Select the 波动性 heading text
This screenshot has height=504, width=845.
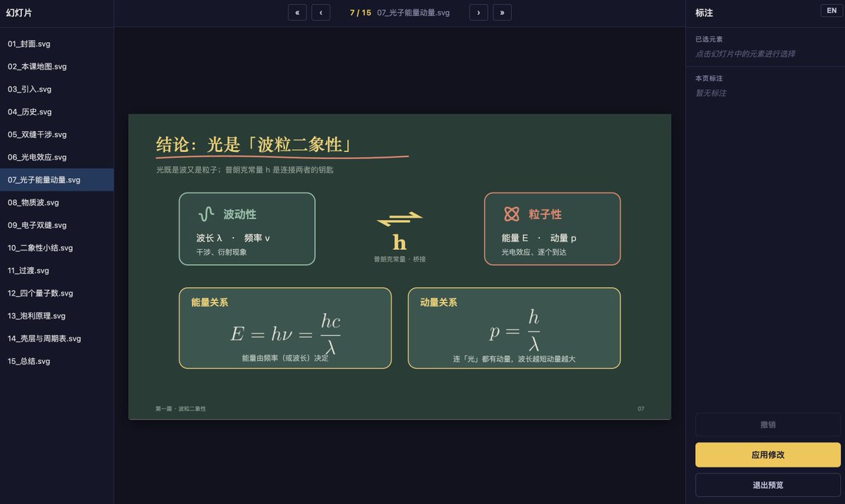[x=240, y=214]
